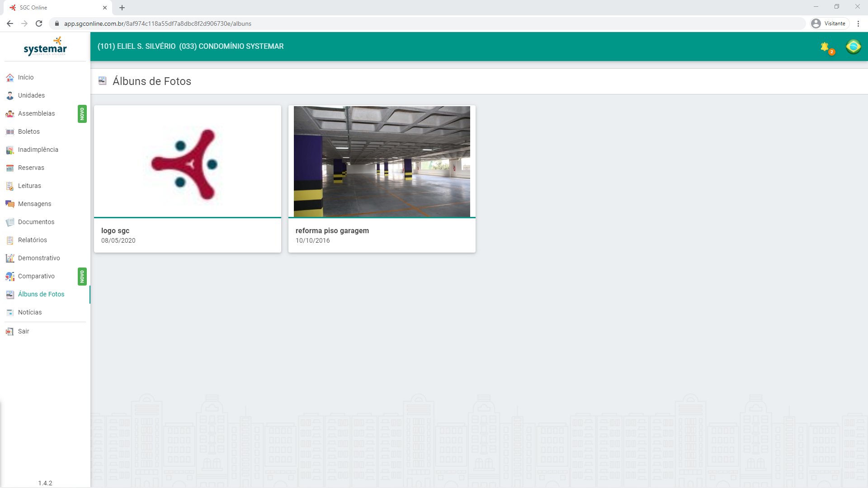Click the Comparativo pie chart icon

coord(10,277)
